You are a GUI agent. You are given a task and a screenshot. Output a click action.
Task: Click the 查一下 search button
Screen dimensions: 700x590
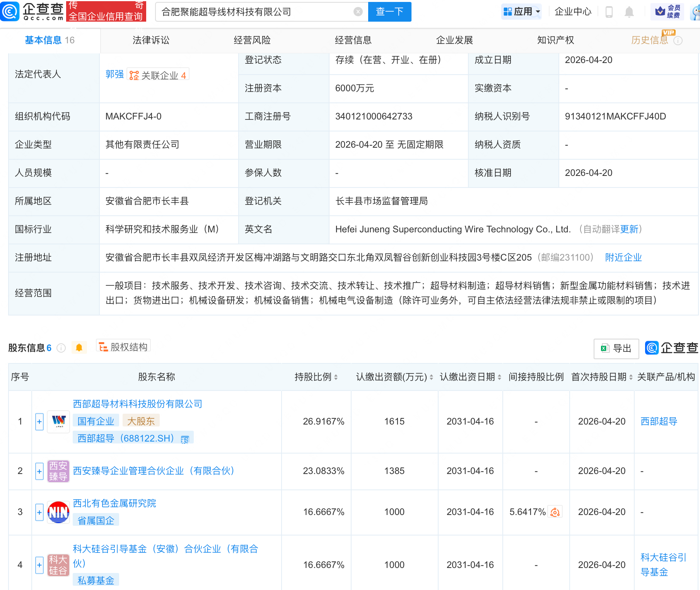[x=389, y=12]
